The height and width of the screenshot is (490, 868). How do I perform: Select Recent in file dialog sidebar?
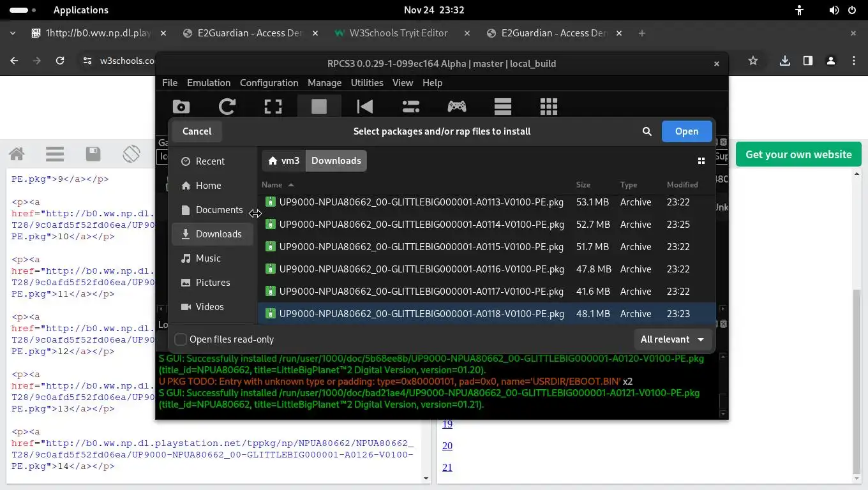click(212, 161)
